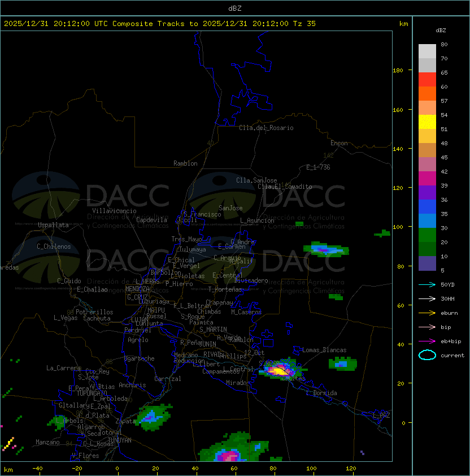Pick the orange swatch between 60 and 57
This screenshot has height=476, width=470.
tap(427, 93)
